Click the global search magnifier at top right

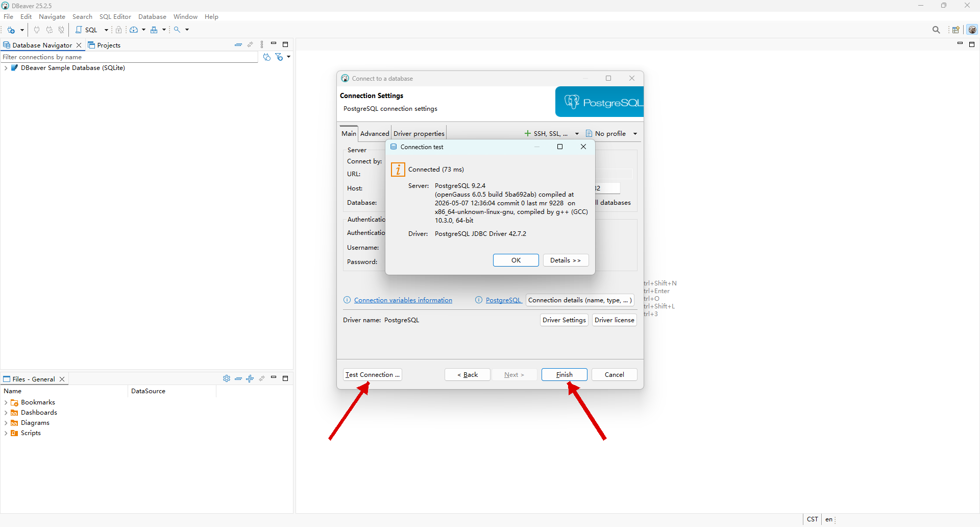[x=936, y=30]
